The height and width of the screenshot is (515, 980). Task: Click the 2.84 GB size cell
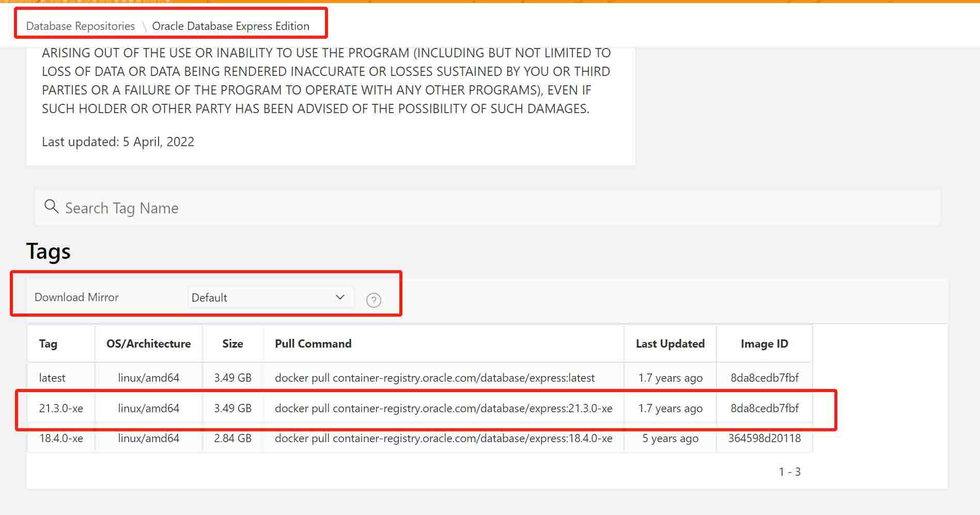(232, 438)
